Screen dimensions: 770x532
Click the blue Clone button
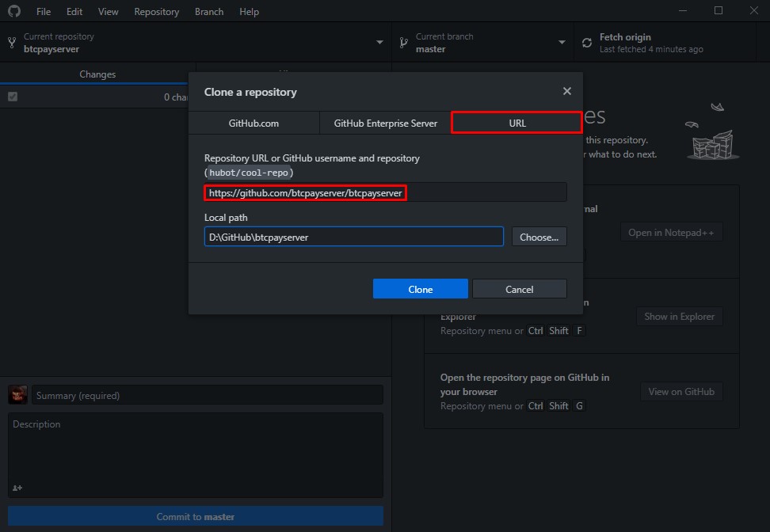pyautogui.click(x=420, y=289)
